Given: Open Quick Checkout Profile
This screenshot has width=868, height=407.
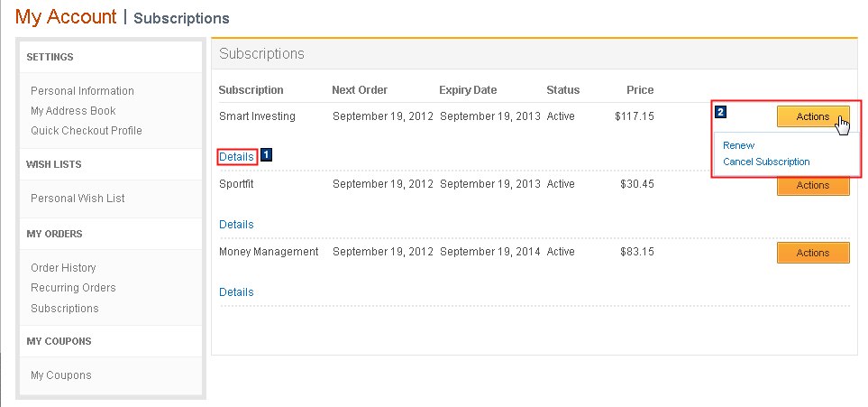Looking at the screenshot, I should pyautogui.click(x=86, y=131).
